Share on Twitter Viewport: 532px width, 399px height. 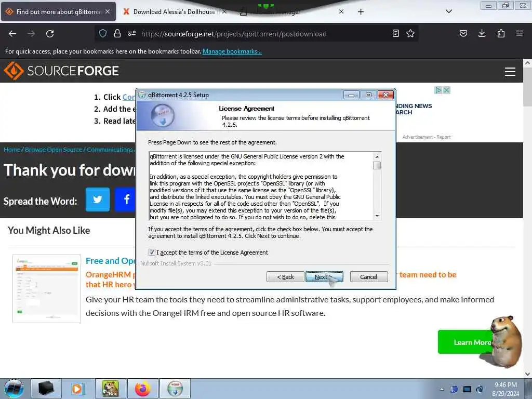[x=98, y=199]
